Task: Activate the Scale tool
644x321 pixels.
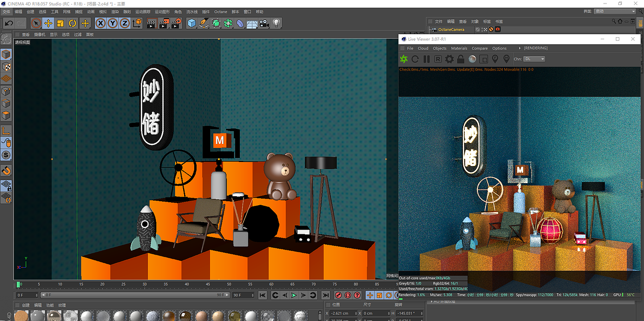Action: (x=60, y=23)
